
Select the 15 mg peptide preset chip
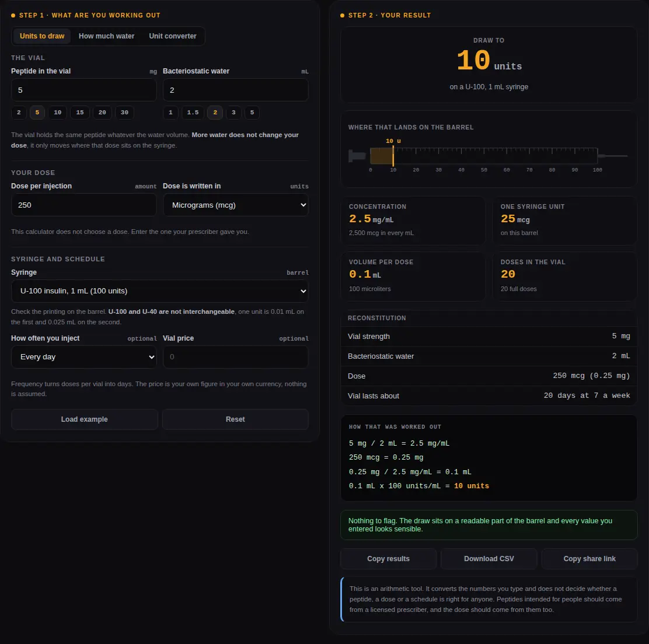(80, 113)
